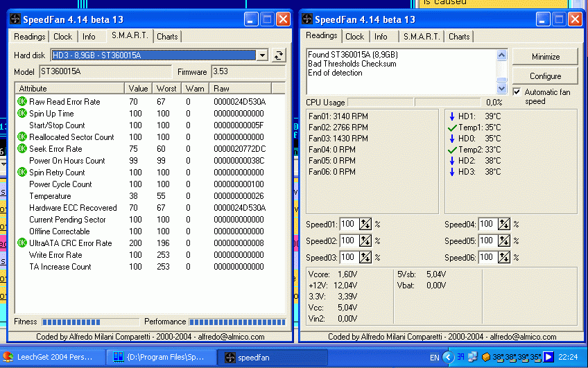The height and width of the screenshot is (368, 588).
Task: Click the Configure button
Action: (x=545, y=76)
